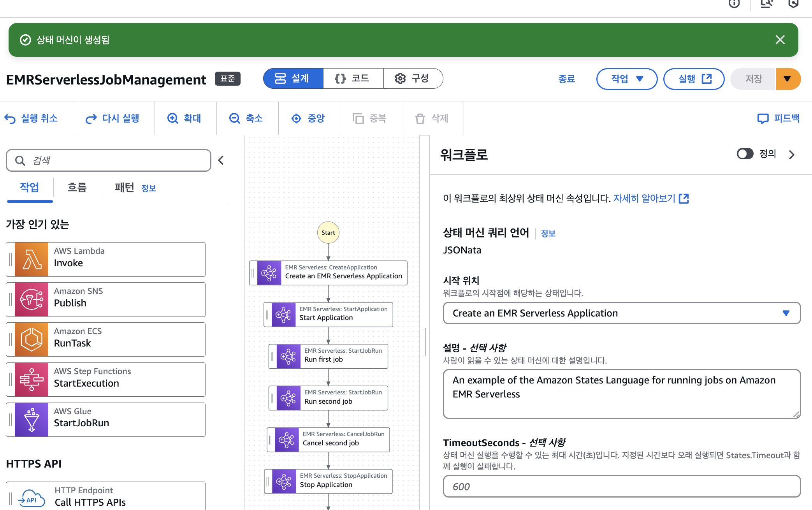
Task: Click the 실행 execute button
Action: tap(694, 79)
